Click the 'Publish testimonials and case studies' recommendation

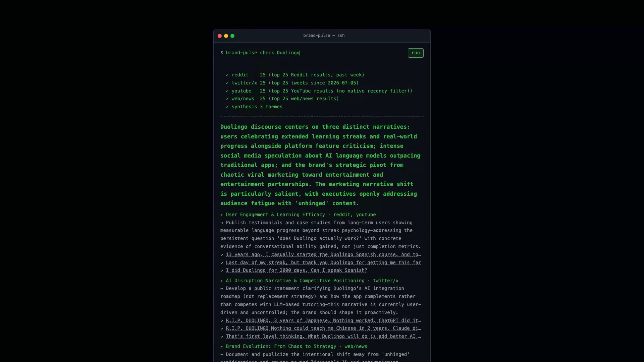tap(321, 234)
